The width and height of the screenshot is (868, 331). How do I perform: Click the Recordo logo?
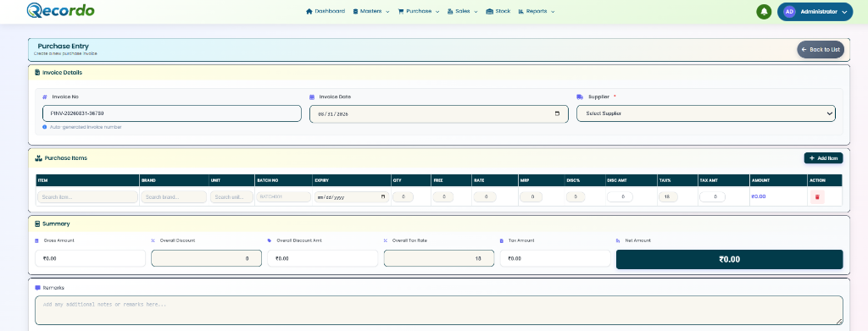tap(60, 10)
